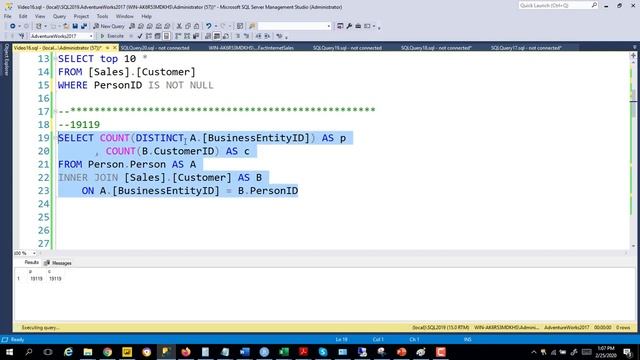Screen dimensions: 640x360
Task: Switch to the SQLQuery19.sql tab
Action: click(347, 48)
